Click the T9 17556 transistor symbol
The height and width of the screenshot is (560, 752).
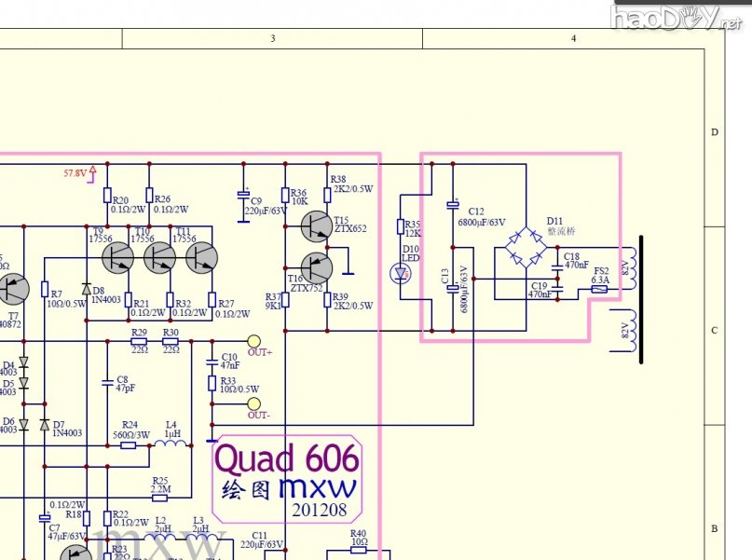(x=118, y=258)
